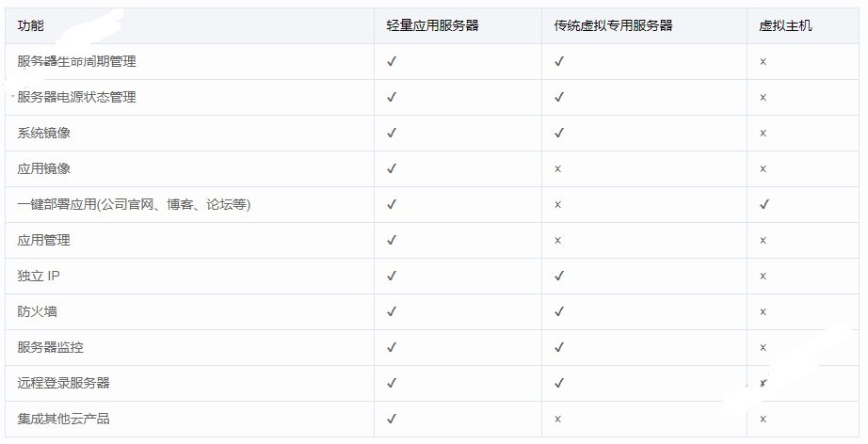Click the 传统虚拟专用服务器 column header

tap(613, 26)
